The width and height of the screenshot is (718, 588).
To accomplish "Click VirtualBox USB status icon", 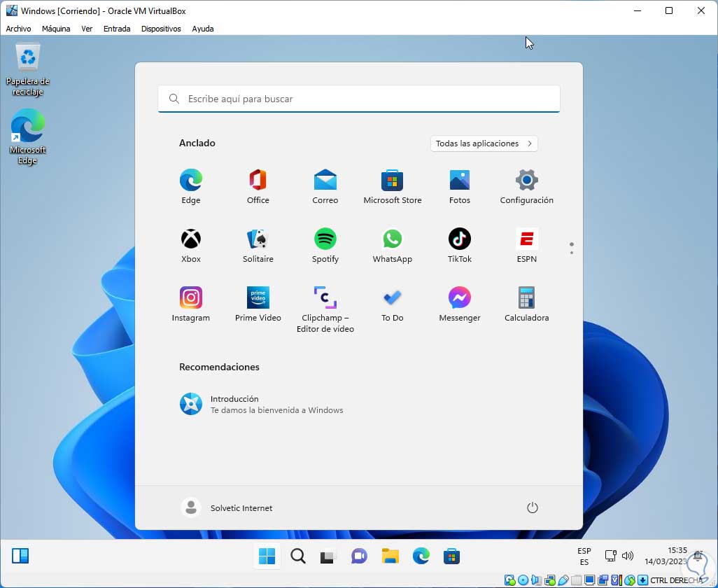I will click(x=563, y=580).
